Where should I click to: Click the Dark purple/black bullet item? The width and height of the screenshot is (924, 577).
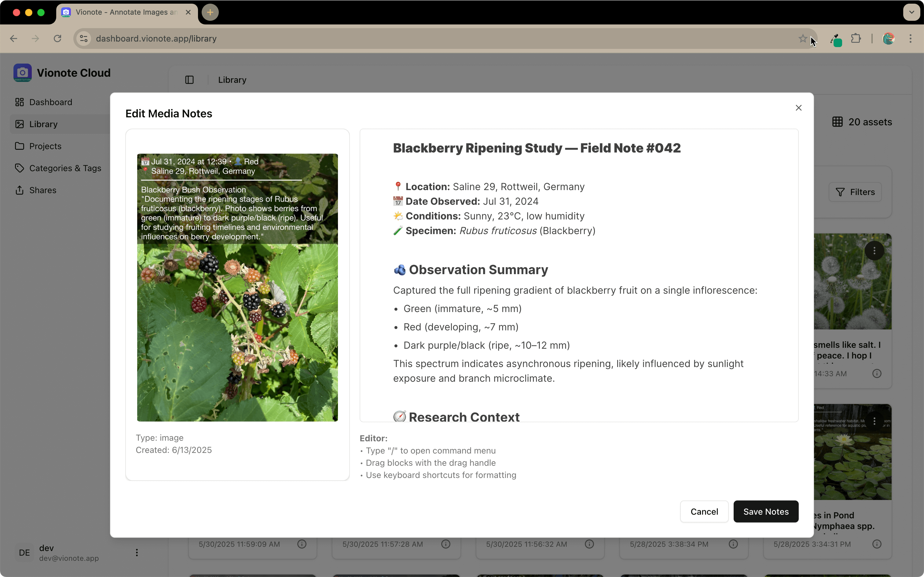click(486, 345)
